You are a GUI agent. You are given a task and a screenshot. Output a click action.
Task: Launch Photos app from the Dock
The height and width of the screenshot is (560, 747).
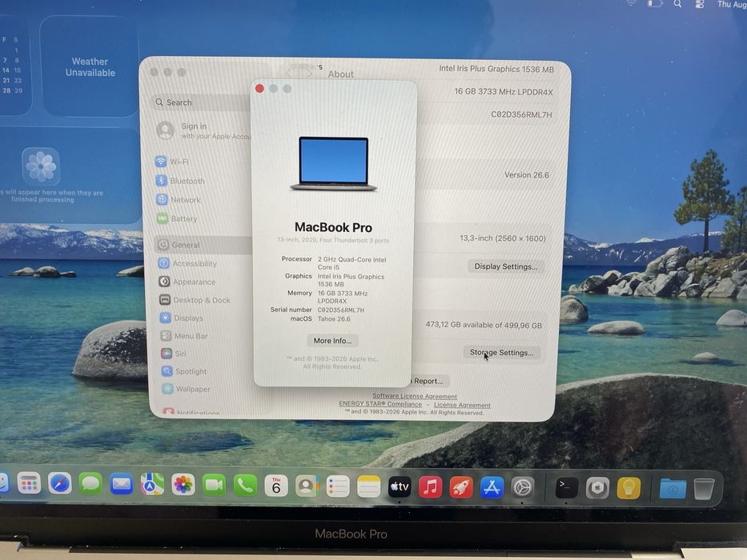[183, 486]
